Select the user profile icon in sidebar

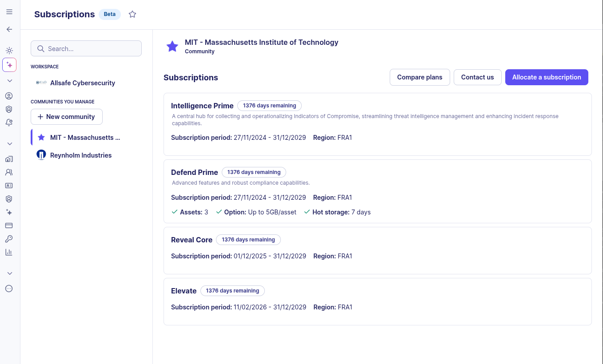[x=9, y=95]
